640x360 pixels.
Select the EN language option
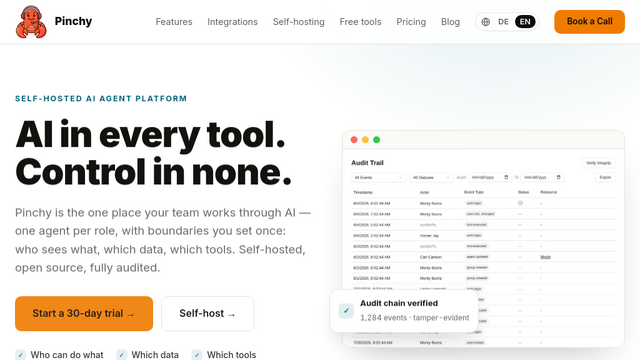(x=525, y=22)
